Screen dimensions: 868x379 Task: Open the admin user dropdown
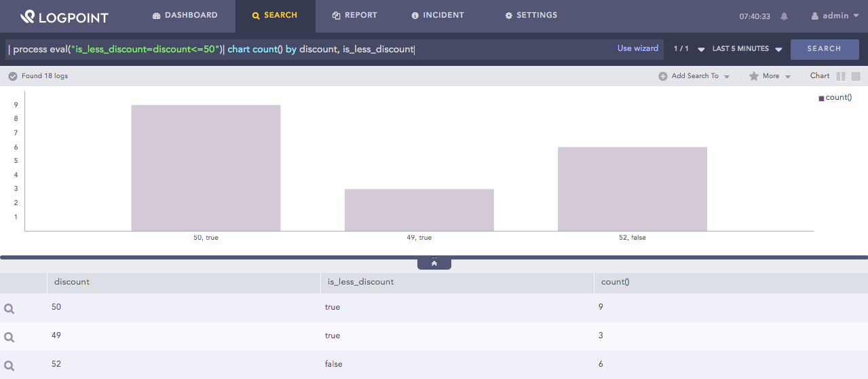coord(839,16)
